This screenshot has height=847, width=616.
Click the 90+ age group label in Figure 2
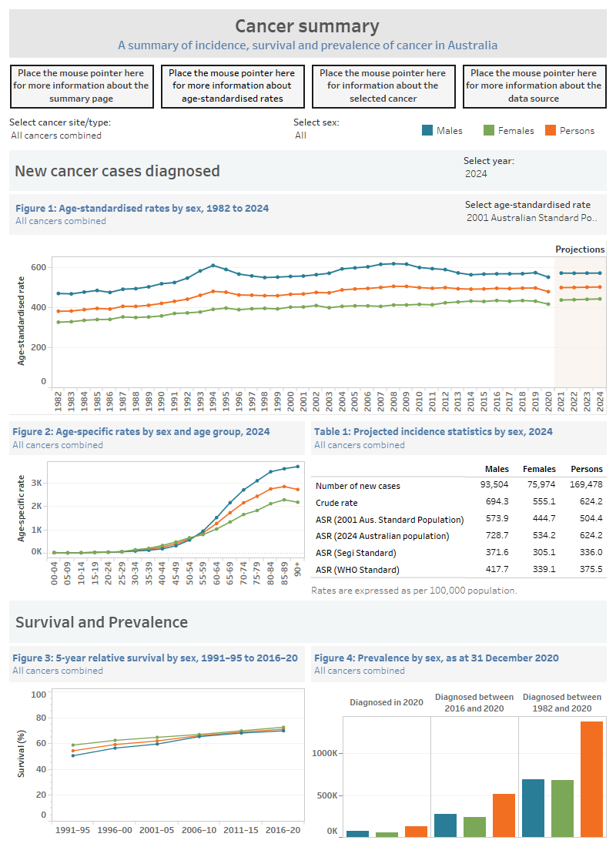click(296, 568)
